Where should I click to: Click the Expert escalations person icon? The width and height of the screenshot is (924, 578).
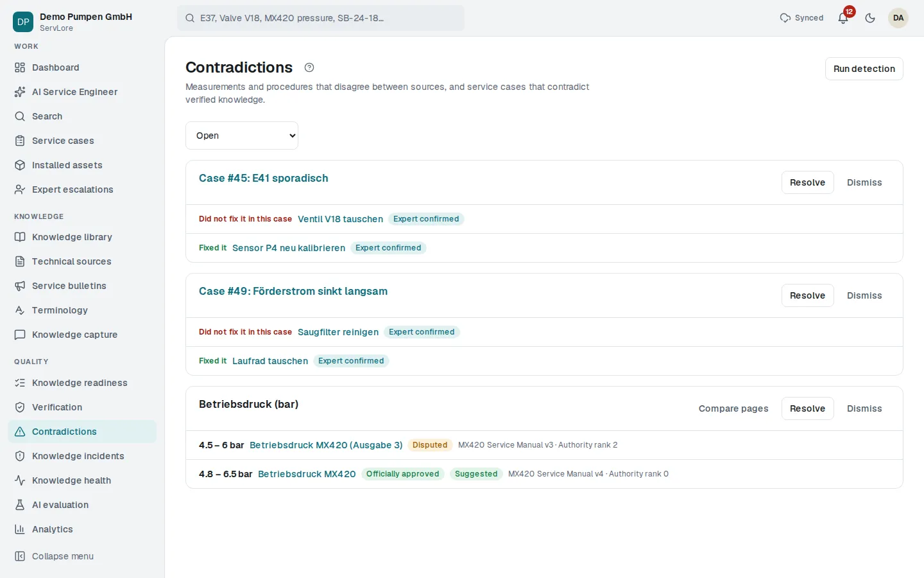pyautogui.click(x=20, y=189)
